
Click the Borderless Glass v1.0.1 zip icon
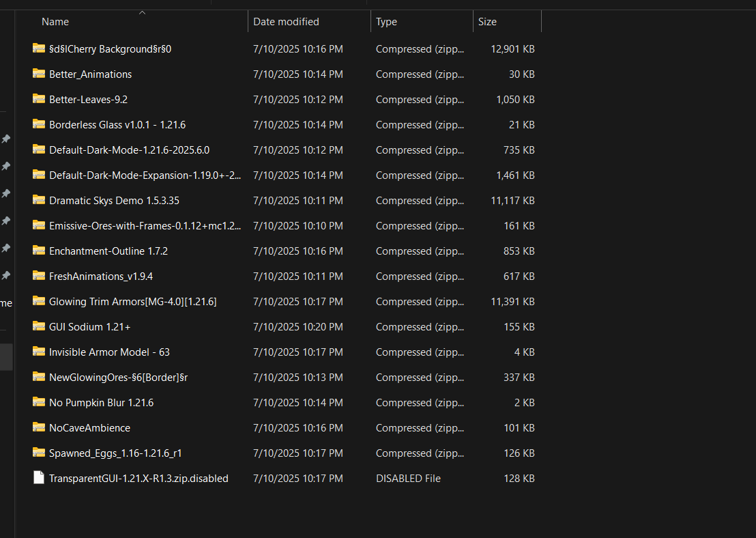pyautogui.click(x=39, y=124)
